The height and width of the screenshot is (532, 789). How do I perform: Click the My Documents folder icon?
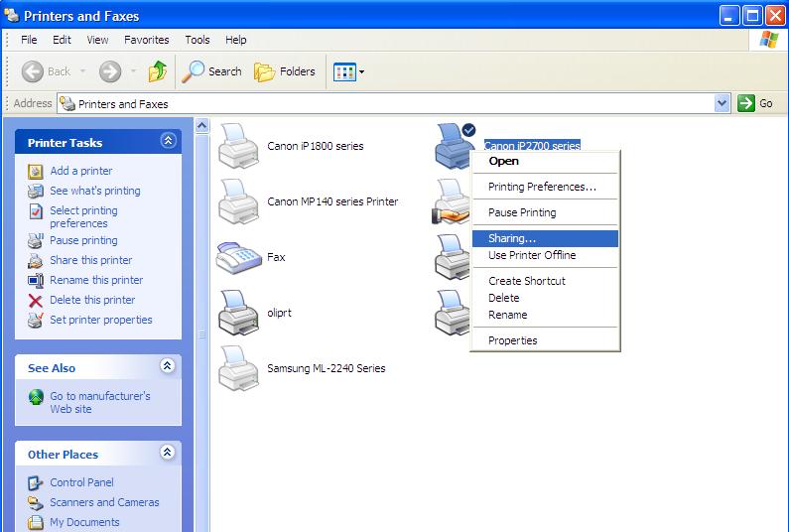(35, 522)
